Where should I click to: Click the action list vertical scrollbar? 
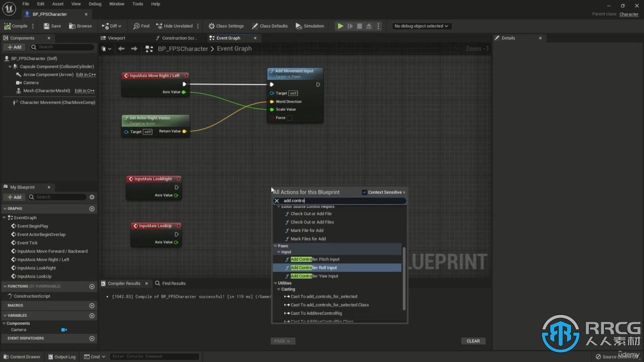404,279
